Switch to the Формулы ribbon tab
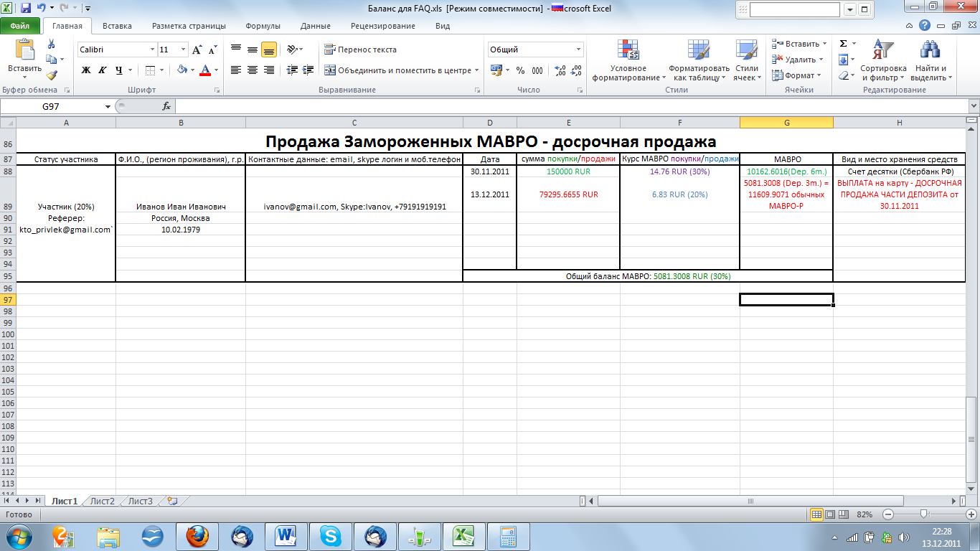 [x=263, y=26]
